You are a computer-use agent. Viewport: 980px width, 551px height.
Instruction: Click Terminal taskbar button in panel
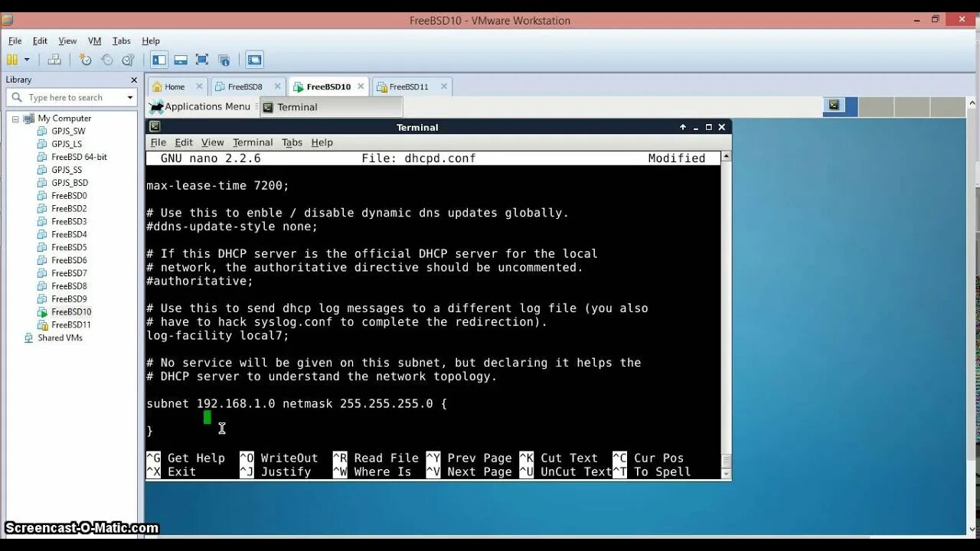pos(331,107)
